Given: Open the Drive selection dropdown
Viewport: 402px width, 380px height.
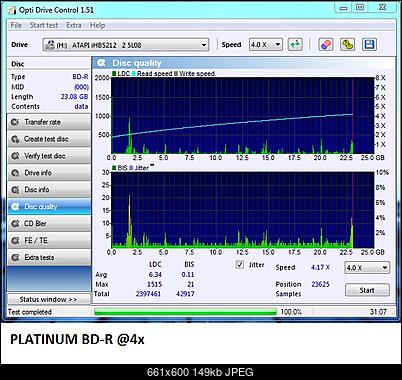Looking at the screenshot, I should pos(126,45).
